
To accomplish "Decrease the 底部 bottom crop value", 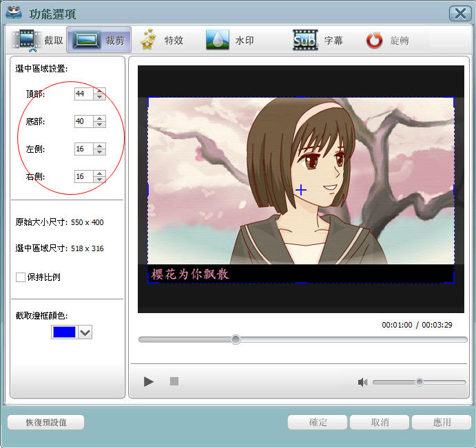I will 100,125.
